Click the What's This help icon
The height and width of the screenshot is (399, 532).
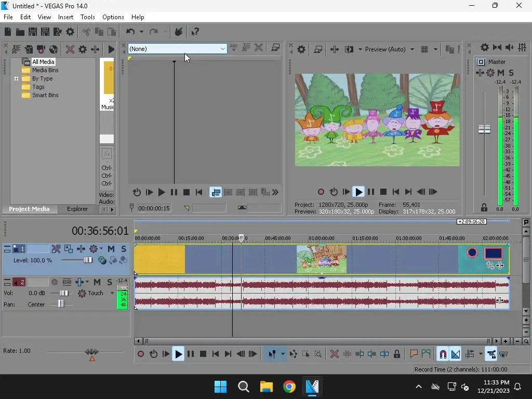195,32
